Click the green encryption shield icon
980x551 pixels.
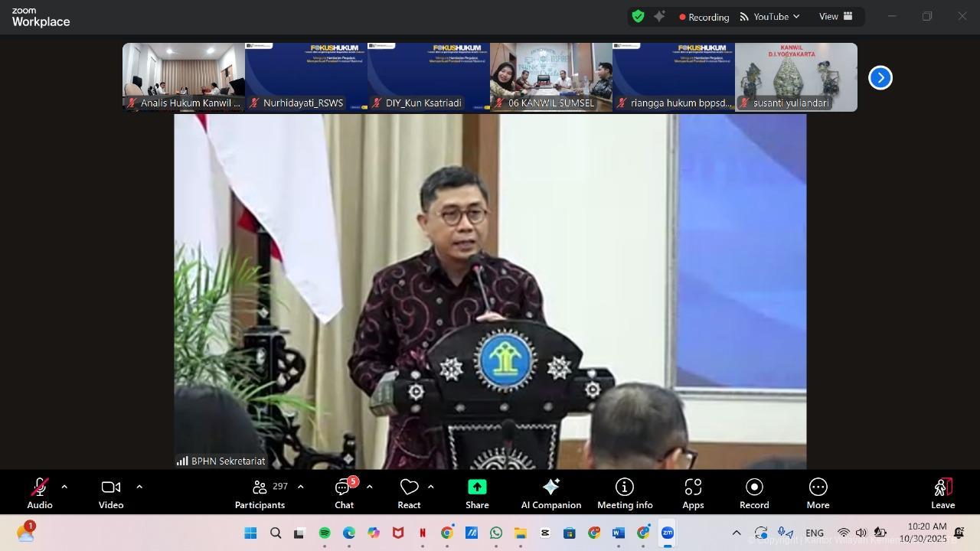point(638,16)
